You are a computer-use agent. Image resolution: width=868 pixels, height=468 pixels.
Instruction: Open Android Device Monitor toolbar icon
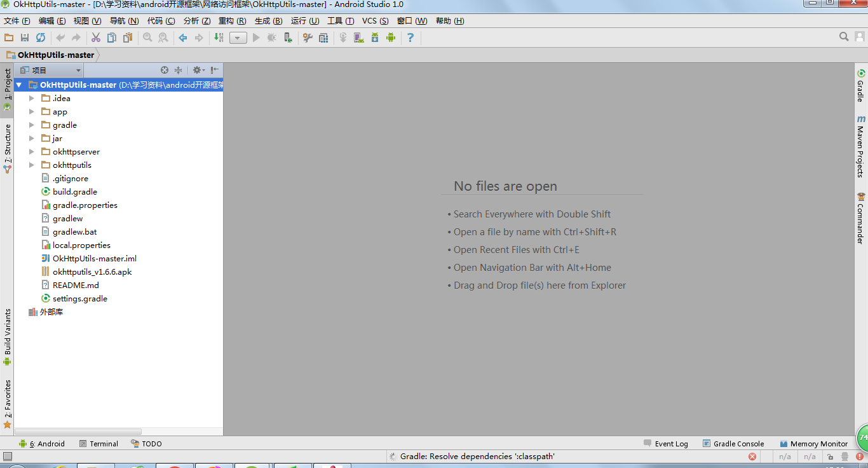click(391, 38)
